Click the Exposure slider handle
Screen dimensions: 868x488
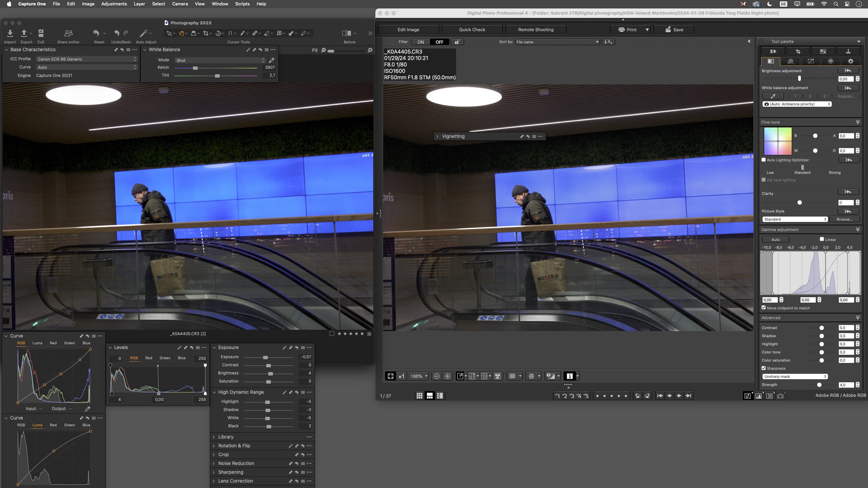click(265, 358)
